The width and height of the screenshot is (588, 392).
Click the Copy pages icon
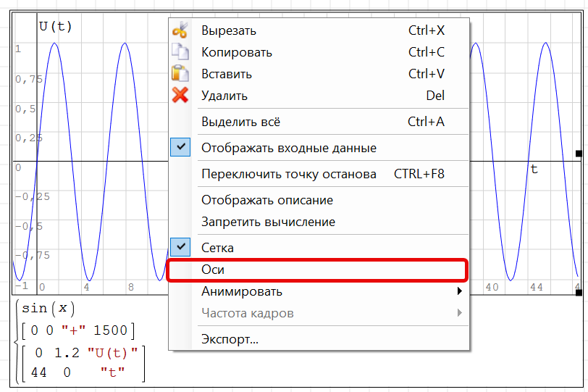[x=180, y=52]
